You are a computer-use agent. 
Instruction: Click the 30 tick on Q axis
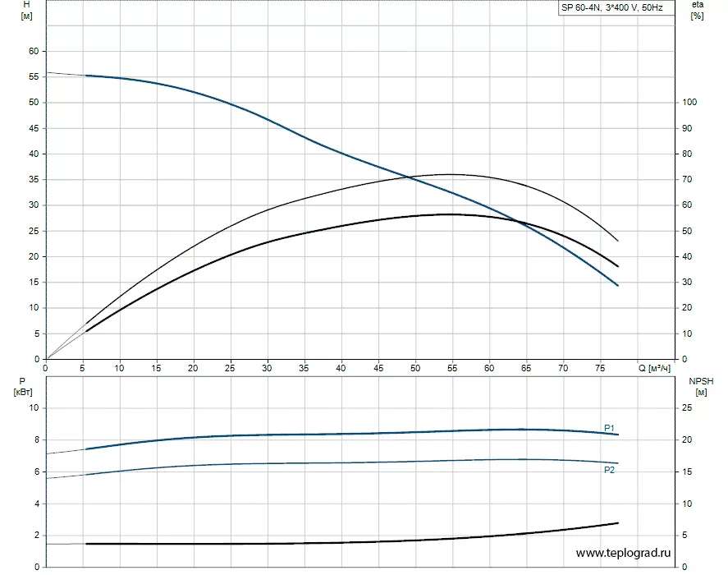tap(267, 368)
